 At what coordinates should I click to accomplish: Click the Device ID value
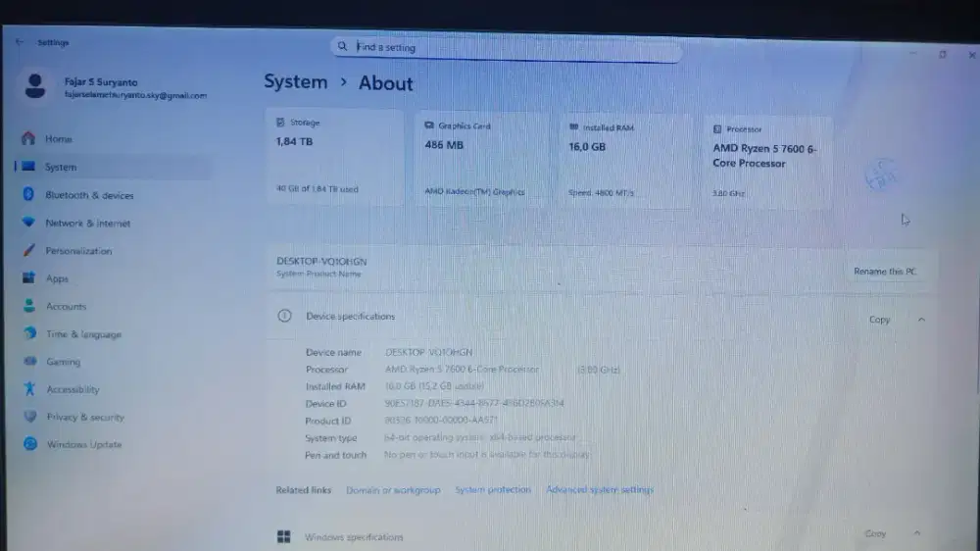(474, 403)
